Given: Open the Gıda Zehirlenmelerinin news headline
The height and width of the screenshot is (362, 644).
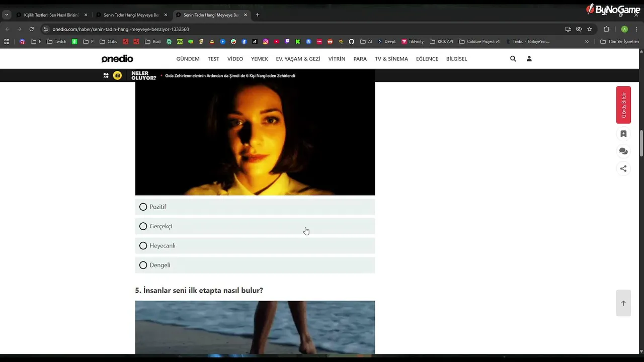Looking at the screenshot, I should point(230,76).
